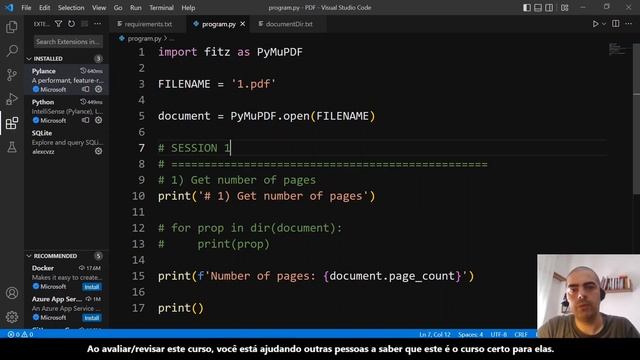The height and width of the screenshot is (360, 640).
Task: Select Python extension in list
Action: [67, 111]
